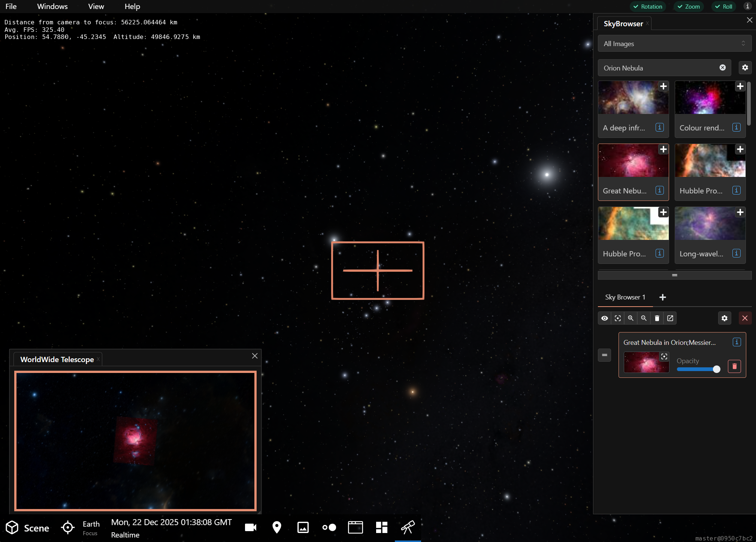Adjust the Opacity slider
The width and height of the screenshot is (756, 542).
click(698, 369)
